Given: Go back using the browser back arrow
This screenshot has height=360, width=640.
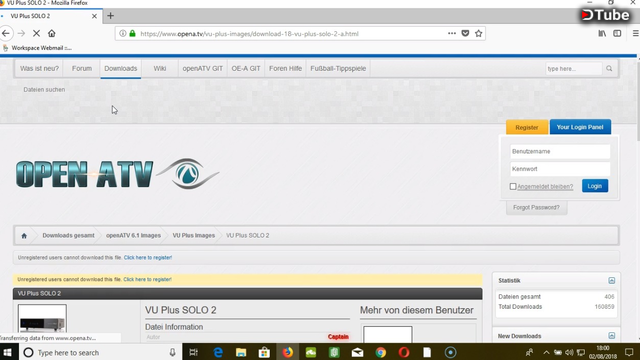Looking at the screenshot, I should [6, 33].
